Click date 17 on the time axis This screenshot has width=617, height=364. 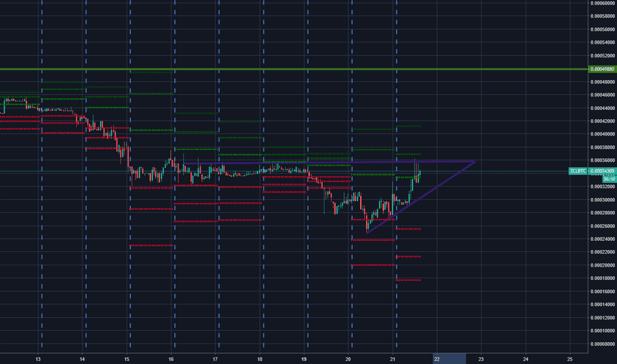coord(215,359)
